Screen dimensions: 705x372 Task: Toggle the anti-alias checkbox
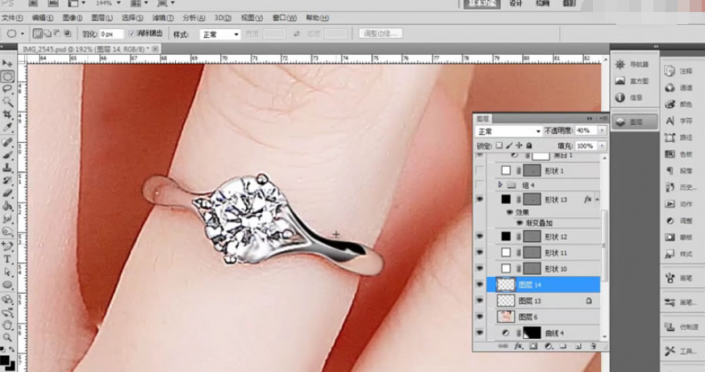(132, 34)
